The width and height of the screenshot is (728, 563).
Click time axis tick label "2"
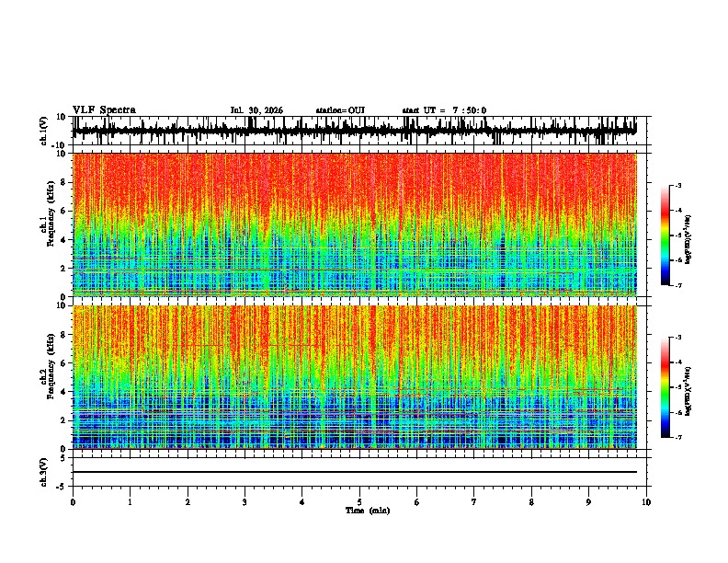pyautogui.click(x=188, y=502)
